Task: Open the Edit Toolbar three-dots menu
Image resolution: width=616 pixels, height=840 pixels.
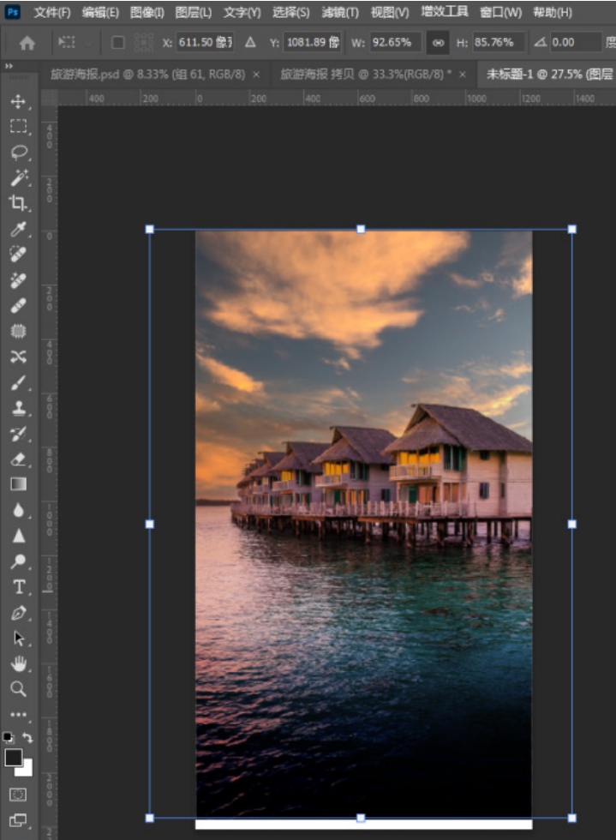Action: tap(18, 714)
